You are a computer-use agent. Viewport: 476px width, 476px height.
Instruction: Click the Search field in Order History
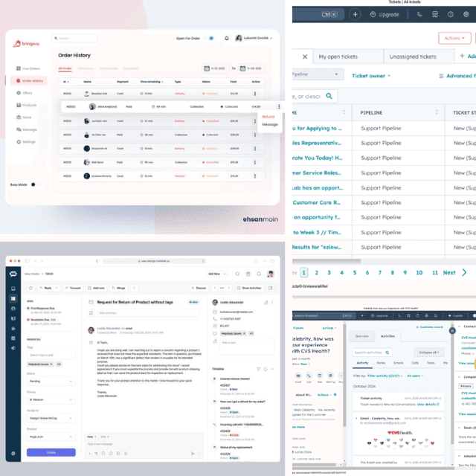point(74,38)
